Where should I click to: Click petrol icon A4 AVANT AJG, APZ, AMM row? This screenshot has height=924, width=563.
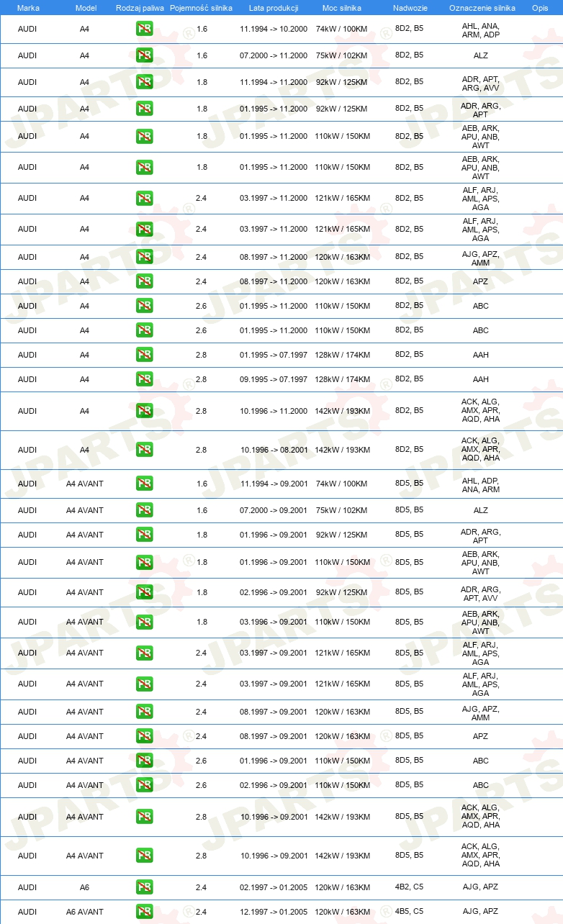pyautogui.click(x=144, y=711)
